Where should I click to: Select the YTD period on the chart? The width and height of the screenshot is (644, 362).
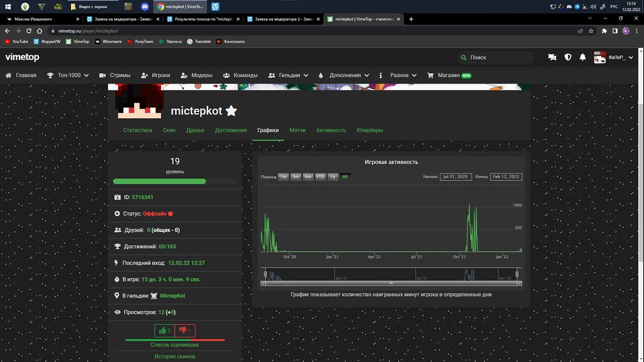click(320, 177)
